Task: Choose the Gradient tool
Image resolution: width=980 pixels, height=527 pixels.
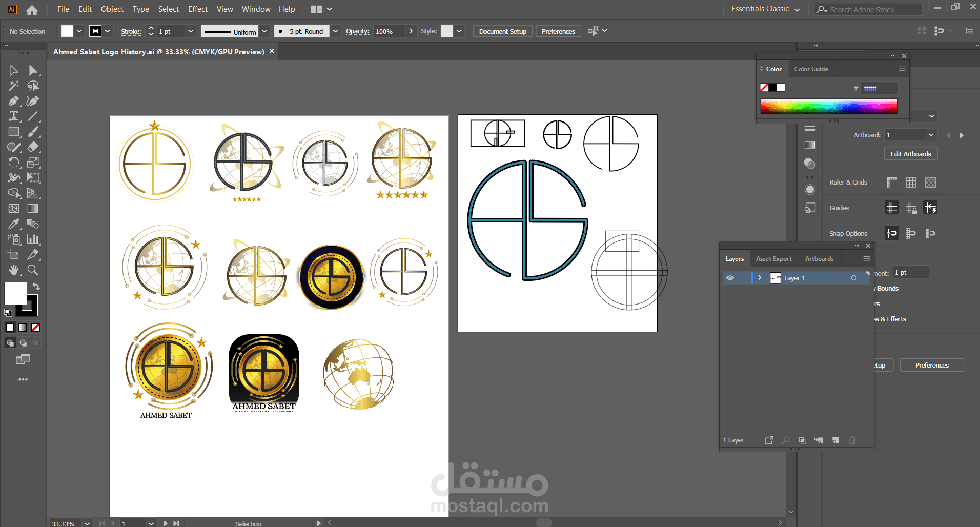Action: (33, 209)
